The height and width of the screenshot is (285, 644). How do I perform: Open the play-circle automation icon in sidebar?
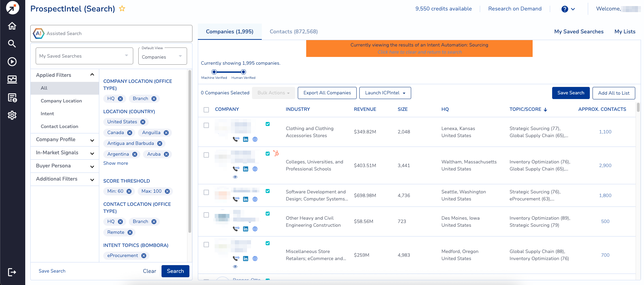coord(12,62)
